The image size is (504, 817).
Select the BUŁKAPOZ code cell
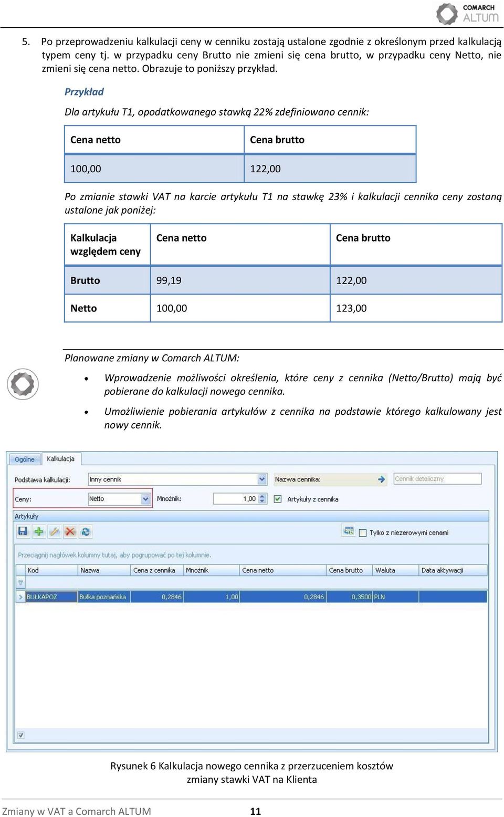pos(51,597)
